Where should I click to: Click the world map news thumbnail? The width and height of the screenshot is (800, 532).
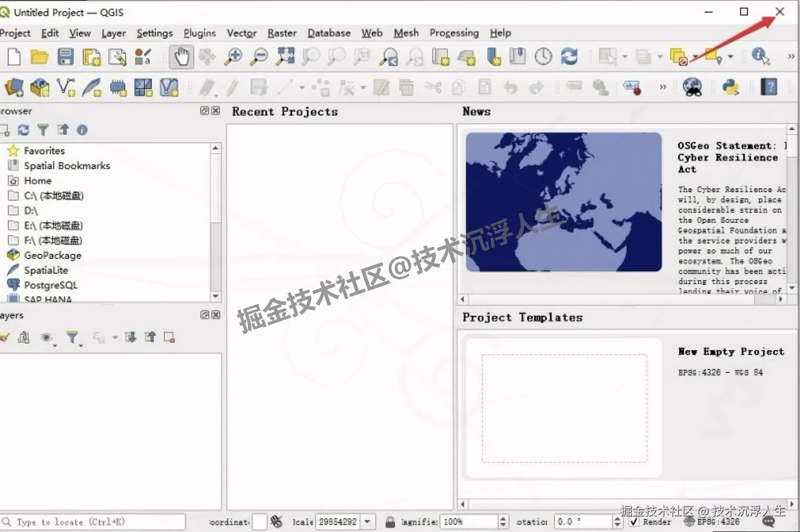tap(564, 202)
